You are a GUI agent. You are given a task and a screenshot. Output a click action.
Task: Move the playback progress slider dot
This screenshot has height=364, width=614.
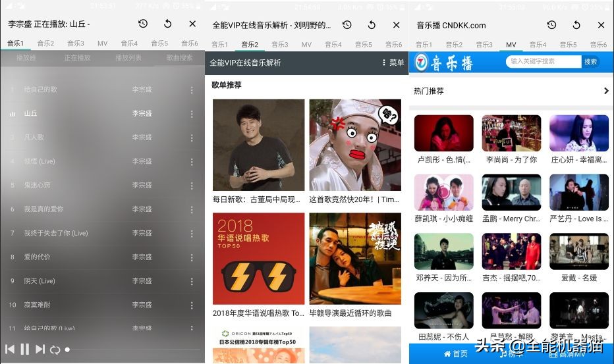[x=67, y=350]
